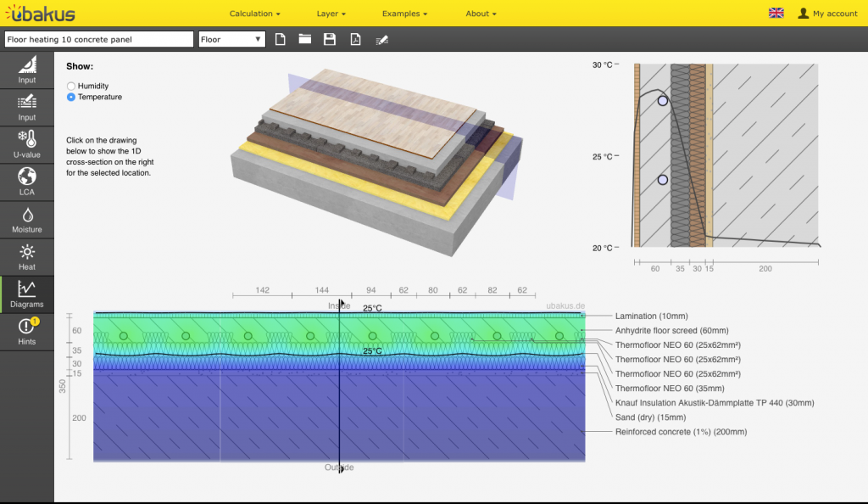Expand the Calculation menu
868x504 pixels.
(254, 14)
